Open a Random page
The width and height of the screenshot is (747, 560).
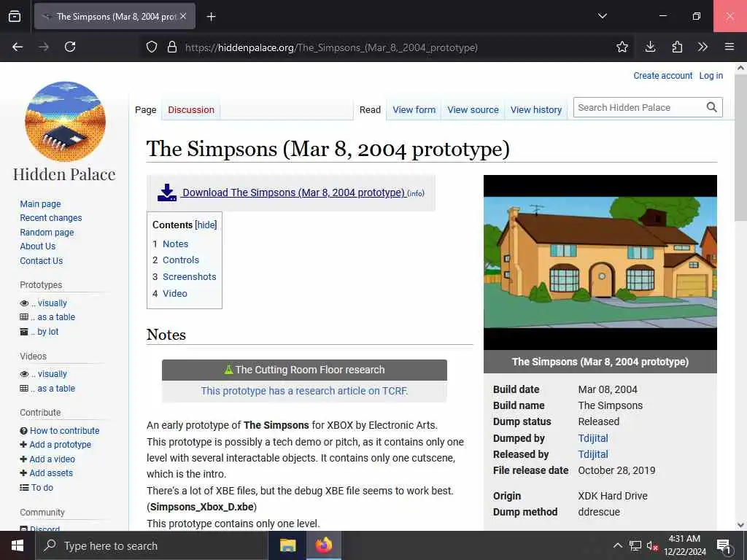(47, 233)
